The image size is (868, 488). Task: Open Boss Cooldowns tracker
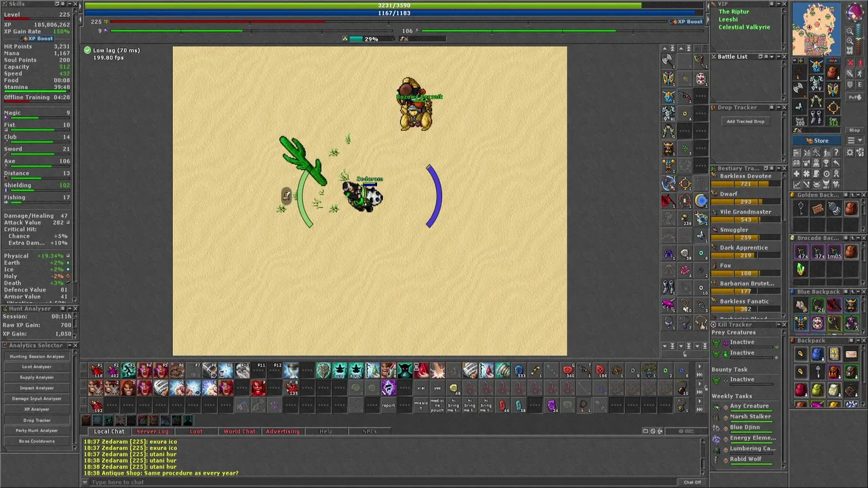[x=37, y=441]
